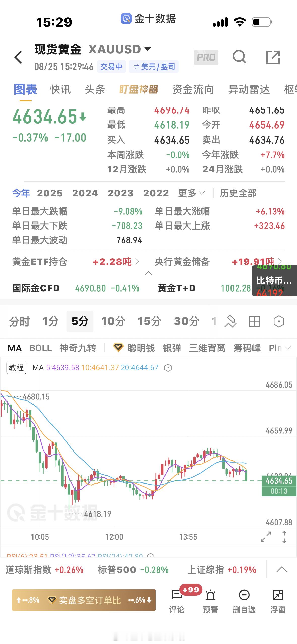Open the search magnifier icon
Image resolution: width=297 pixels, height=644 pixels.
(x=239, y=57)
